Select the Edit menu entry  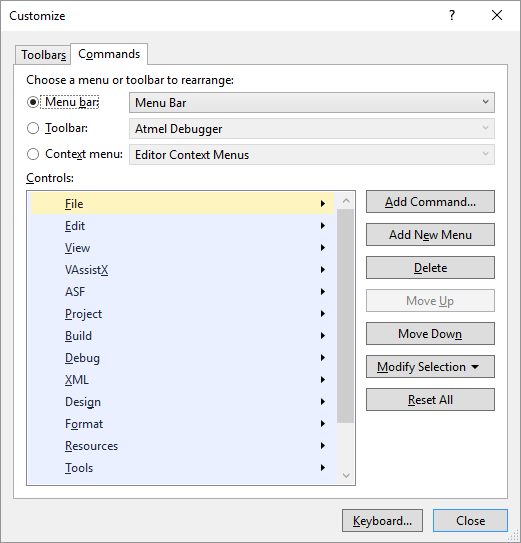point(183,226)
